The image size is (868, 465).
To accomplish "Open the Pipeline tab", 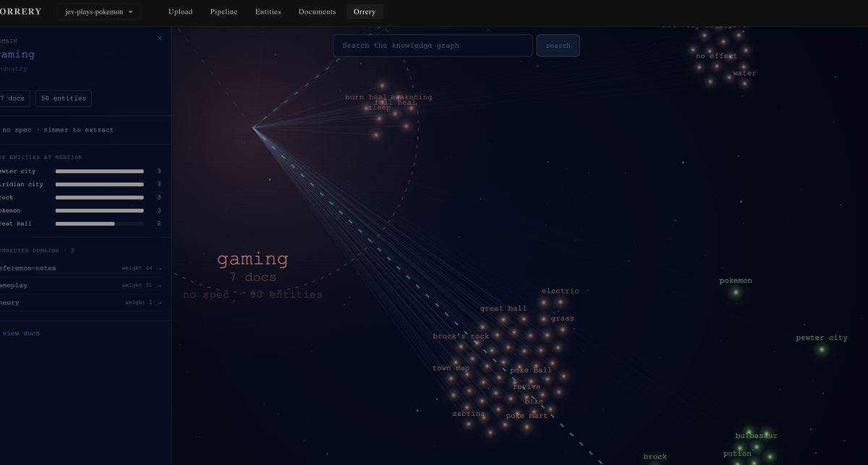I will click(x=224, y=12).
